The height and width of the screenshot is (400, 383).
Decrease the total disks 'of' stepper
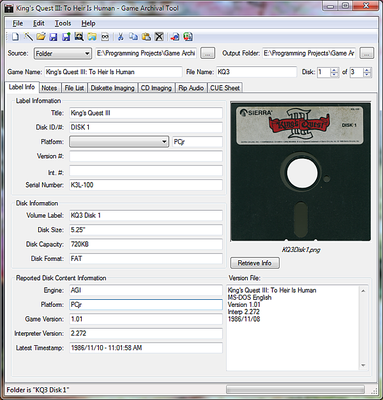point(367,75)
